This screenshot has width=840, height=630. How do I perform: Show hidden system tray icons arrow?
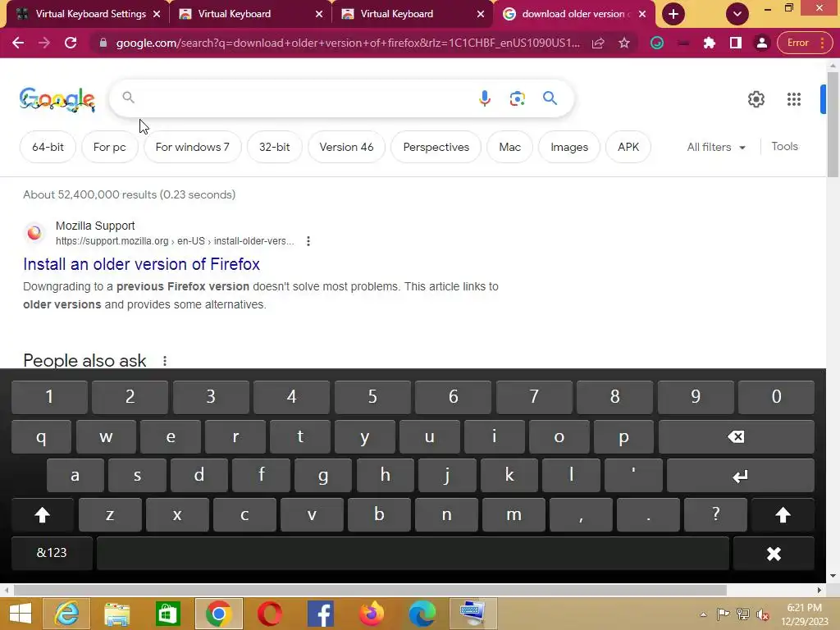click(x=703, y=614)
